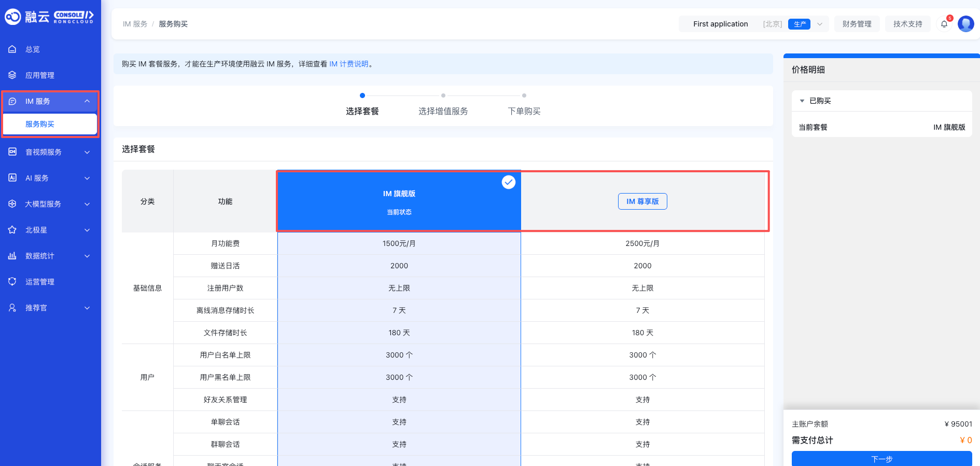This screenshot has width=980, height=466.
Task: Expand the 北极星 menu chevron
Action: point(87,230)
